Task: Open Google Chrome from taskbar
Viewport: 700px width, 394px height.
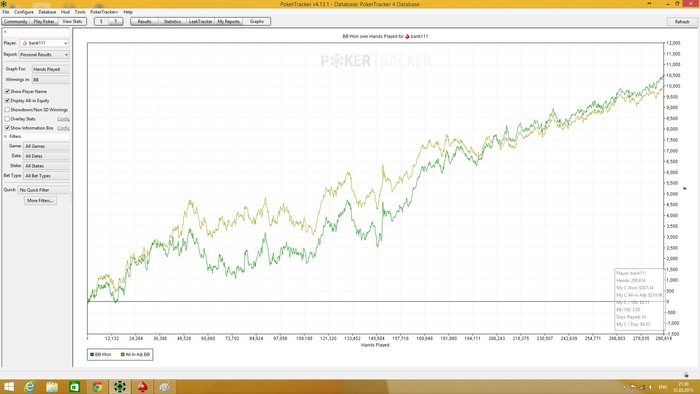Action: (x=97, y=387)
